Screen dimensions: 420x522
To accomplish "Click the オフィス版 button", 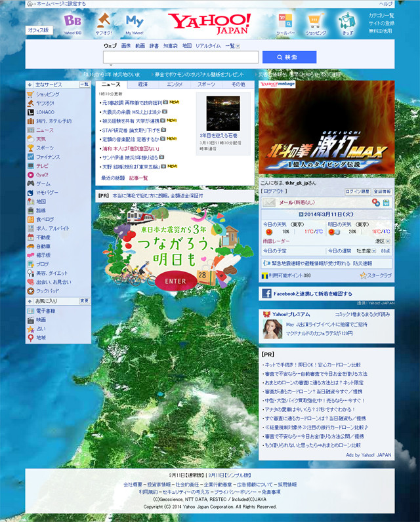I will [x=39, y=30].
